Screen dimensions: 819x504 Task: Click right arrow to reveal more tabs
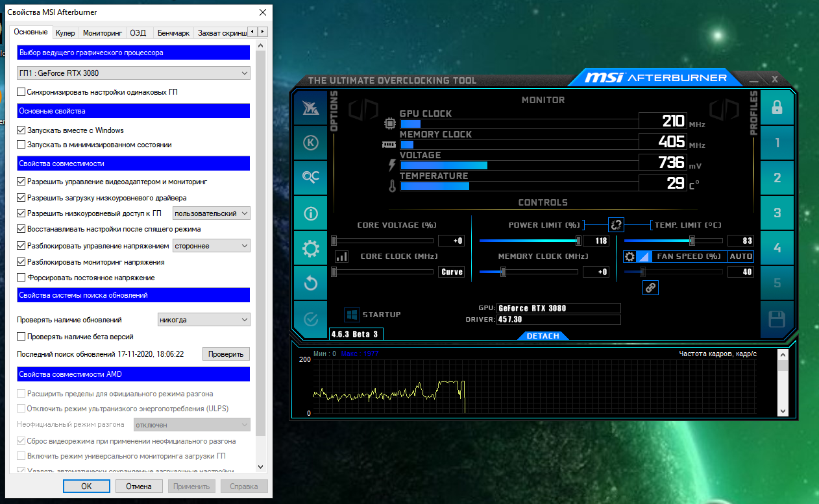click(x=262, y=32)
